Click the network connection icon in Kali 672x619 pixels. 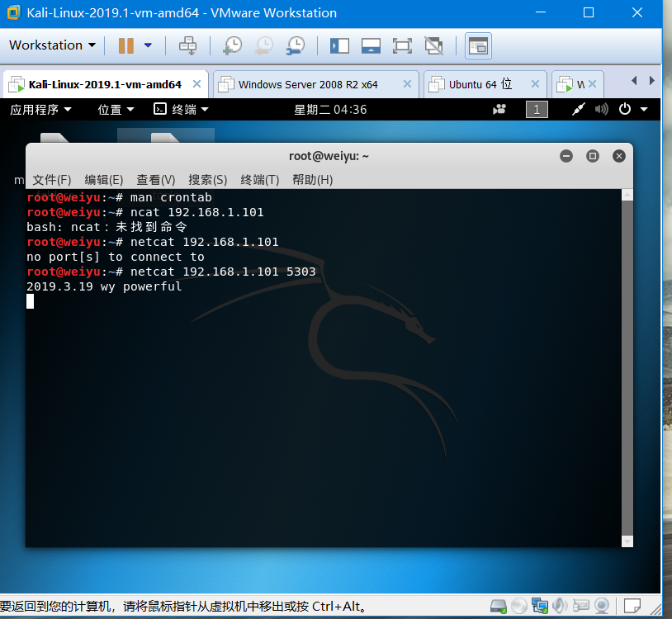(x=578, y=110)
